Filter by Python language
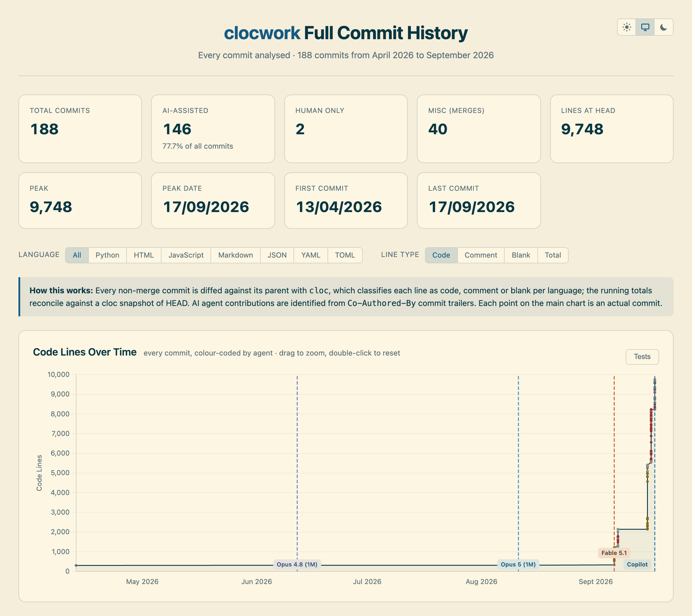The image size is (692, 616). pyautogui.click(x=107, y=255)
